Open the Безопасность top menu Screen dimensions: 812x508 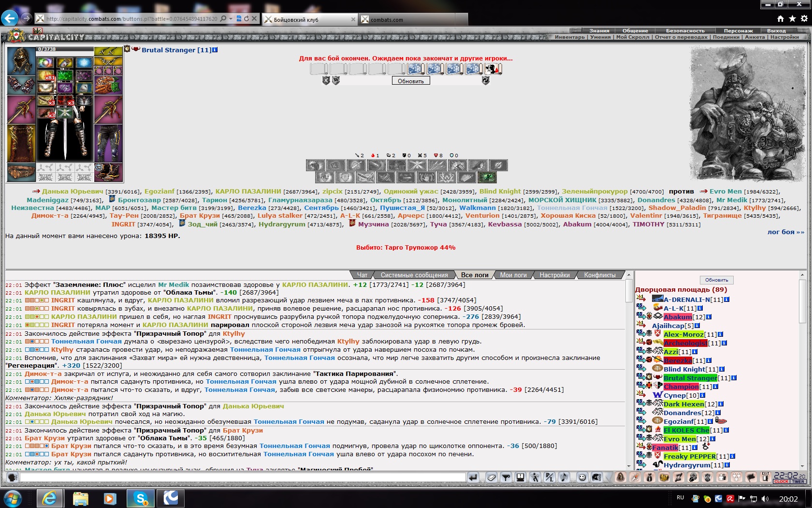click(685, 30)
